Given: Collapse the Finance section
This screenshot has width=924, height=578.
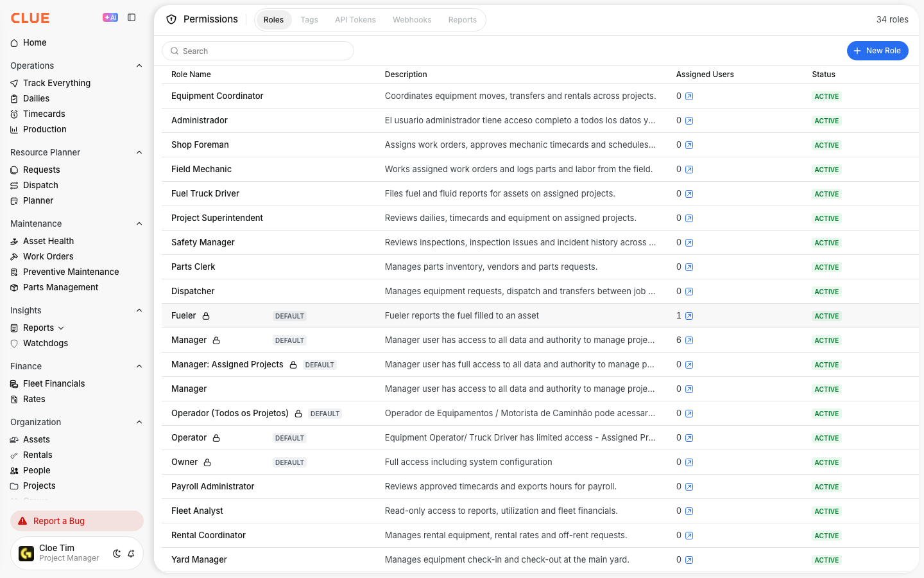Looking at the screenshot, I should [139, 366].
